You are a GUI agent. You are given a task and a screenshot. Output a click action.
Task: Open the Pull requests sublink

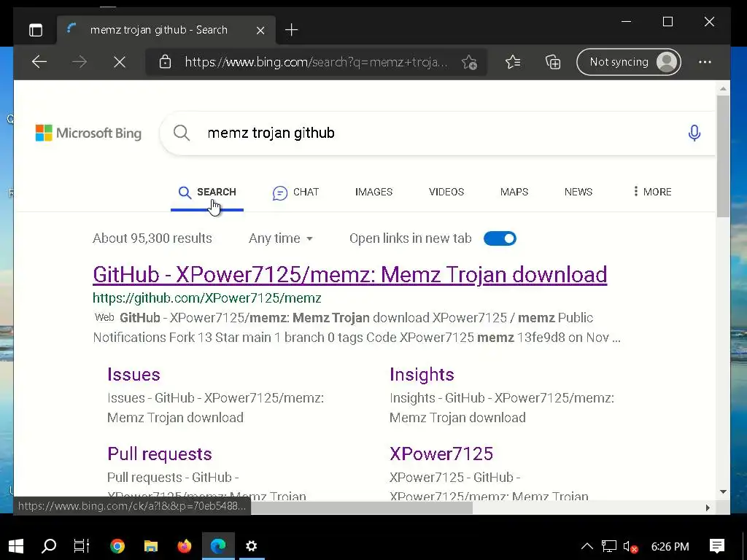point(160,454)
